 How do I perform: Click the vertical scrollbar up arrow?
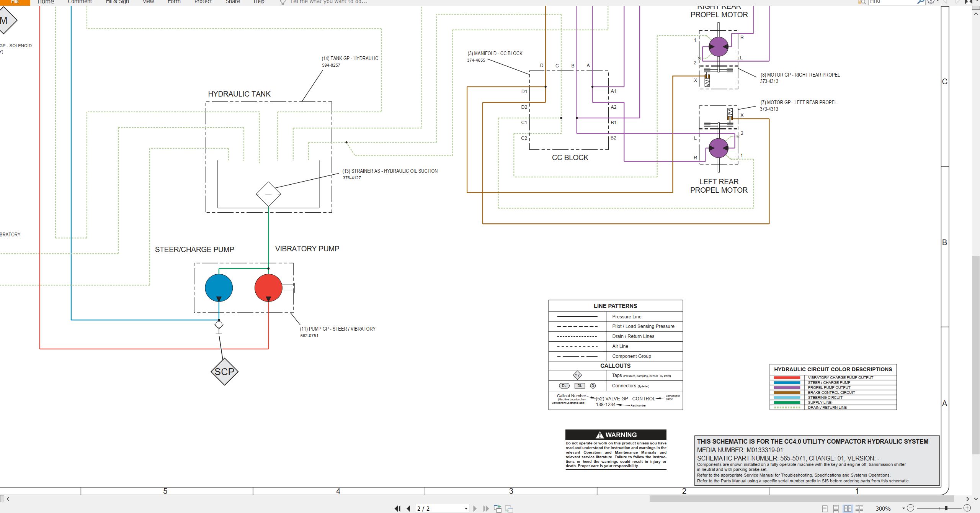[x=976, y=13]
